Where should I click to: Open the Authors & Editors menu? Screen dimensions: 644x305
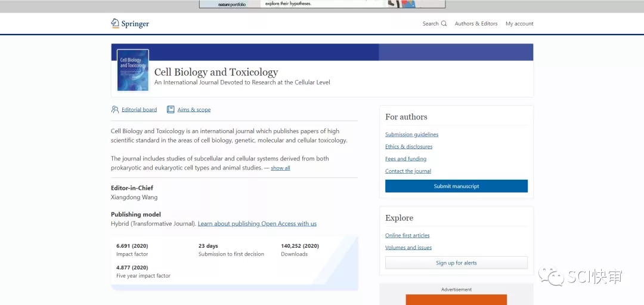[476, 24]
